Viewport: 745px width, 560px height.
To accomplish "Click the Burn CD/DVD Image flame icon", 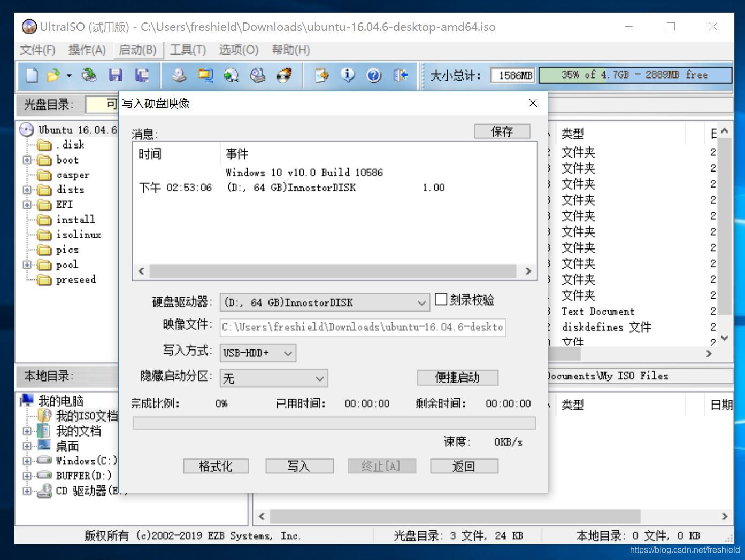I will tap(284, 75).
